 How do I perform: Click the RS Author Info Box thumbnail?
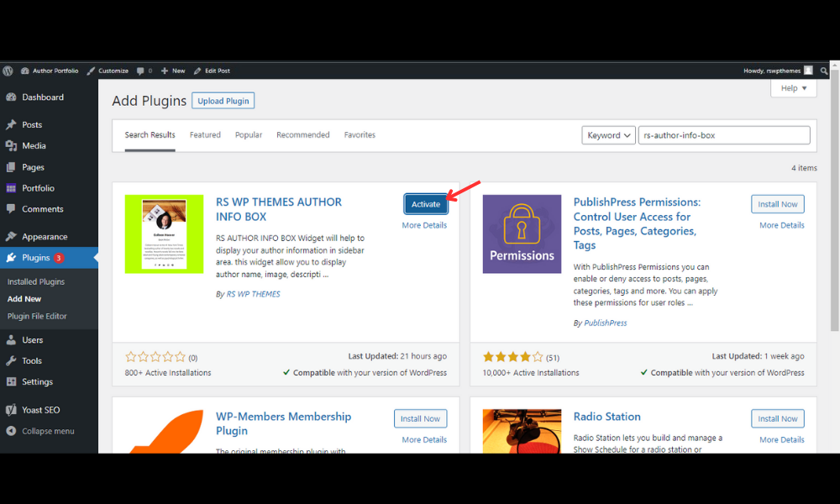[164, 234]
